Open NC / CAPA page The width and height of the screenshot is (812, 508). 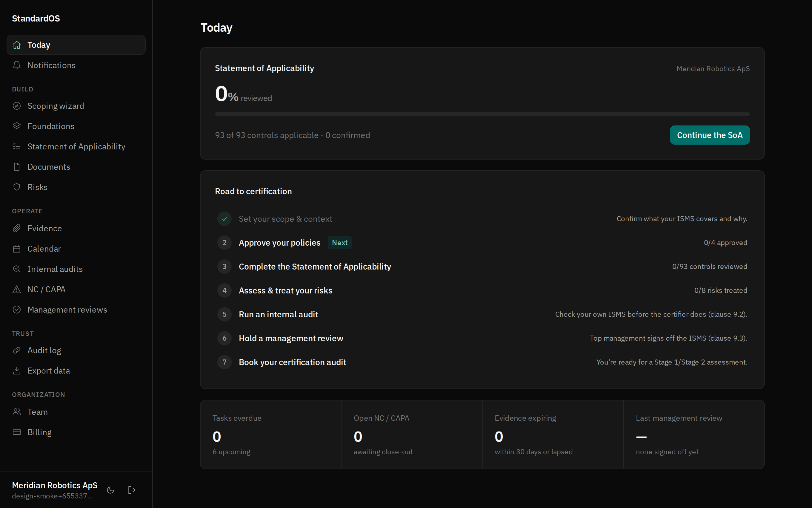pyautogui.click(x=76, y=289)
